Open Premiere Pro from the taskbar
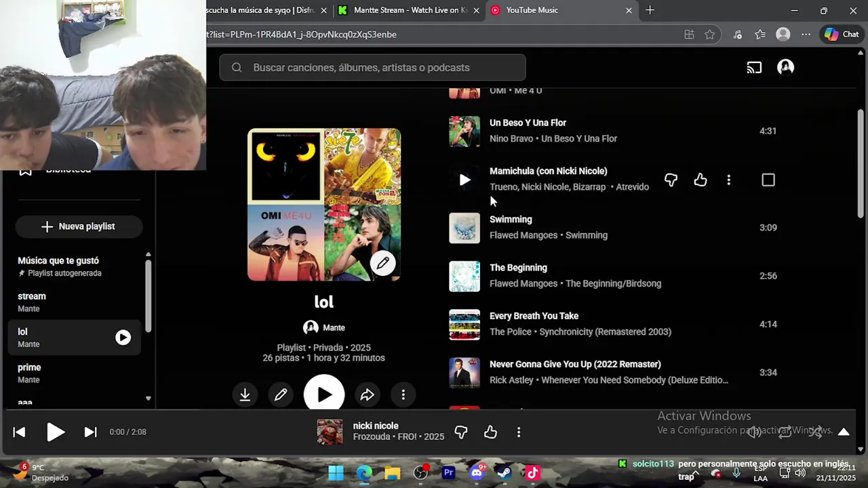This screenshot has height=488, width=868. 448,472
